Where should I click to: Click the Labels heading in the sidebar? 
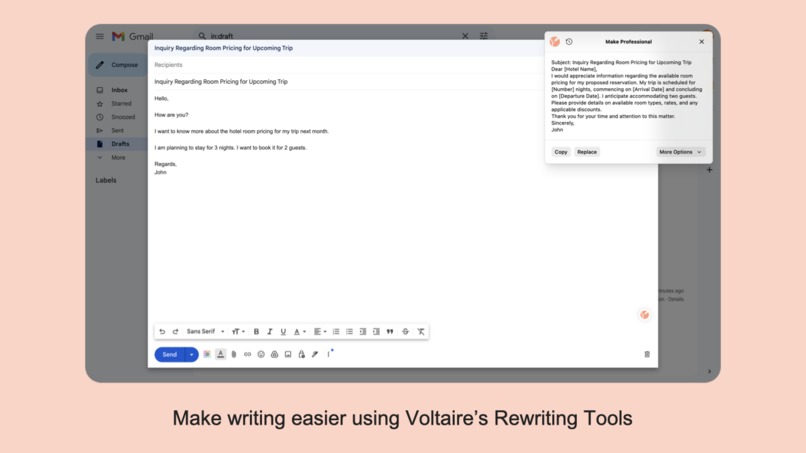106,180
